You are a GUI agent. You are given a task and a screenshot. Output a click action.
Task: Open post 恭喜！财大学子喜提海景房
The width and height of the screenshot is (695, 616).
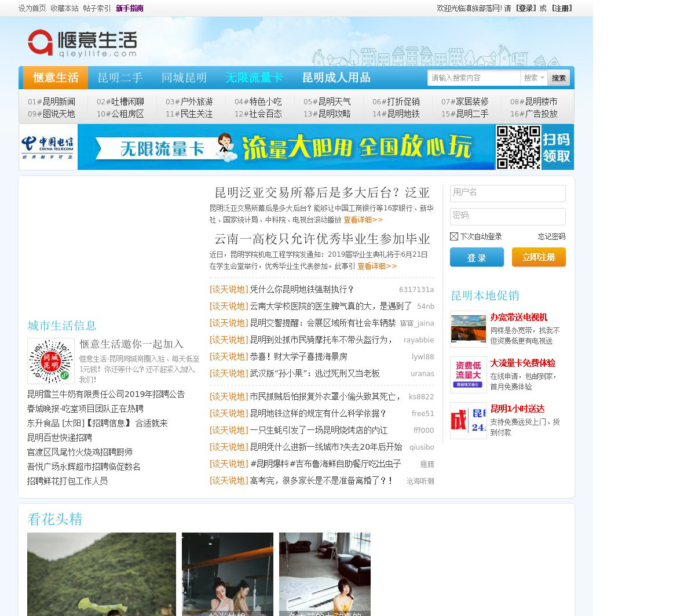click(298, 356)
